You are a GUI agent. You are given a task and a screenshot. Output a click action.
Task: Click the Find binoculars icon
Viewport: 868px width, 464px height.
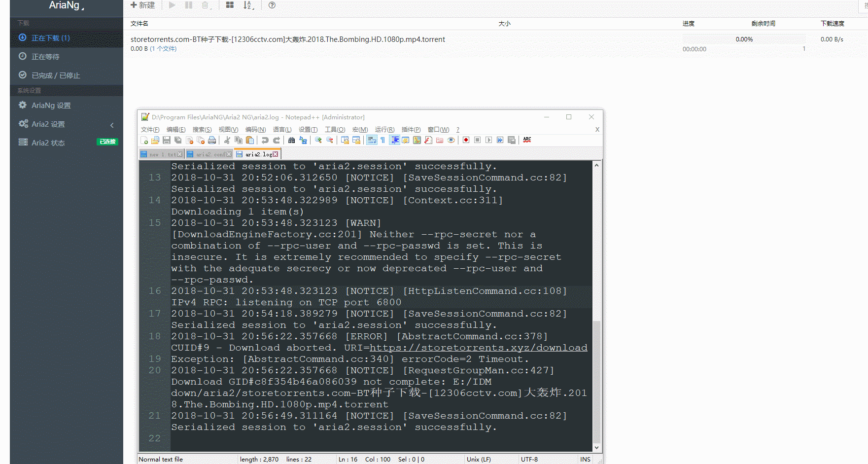(x=292, y=141)
